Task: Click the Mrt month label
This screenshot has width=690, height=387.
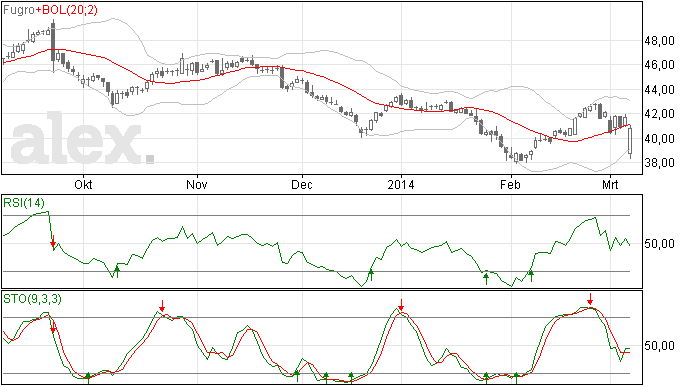Action: coord(610,184)
